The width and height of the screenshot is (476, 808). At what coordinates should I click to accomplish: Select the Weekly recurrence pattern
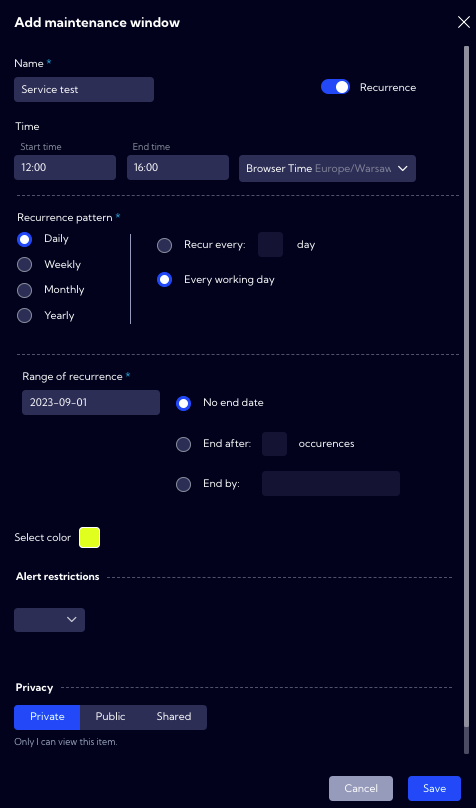coord(25,264)
